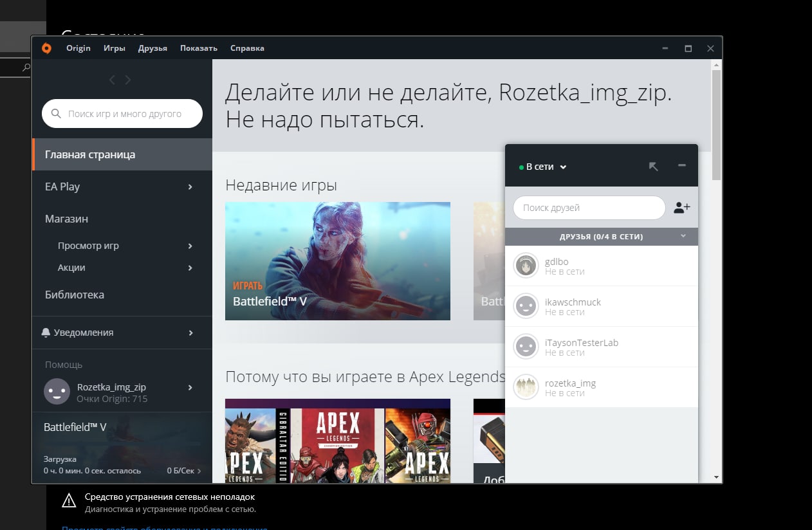Click the Rozetka_img_zip profile avatar
Viewport: 812px width, 530px height.
pyautogui.click(x=57, y=392)
